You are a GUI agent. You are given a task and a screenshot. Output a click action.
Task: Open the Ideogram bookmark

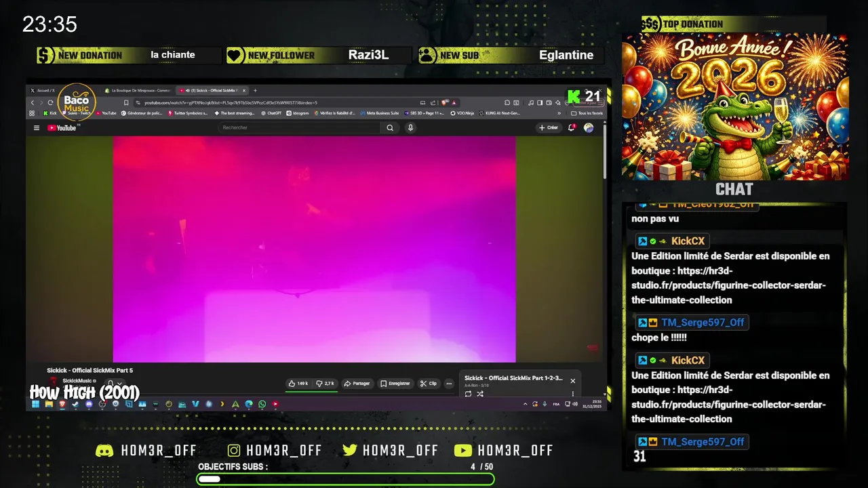(297, 113)
